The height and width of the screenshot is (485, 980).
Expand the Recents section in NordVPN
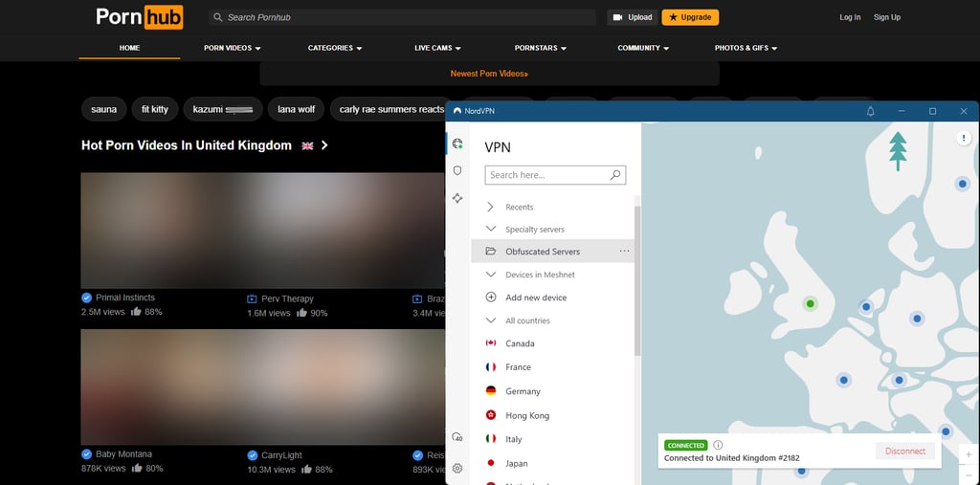point(491,207)
